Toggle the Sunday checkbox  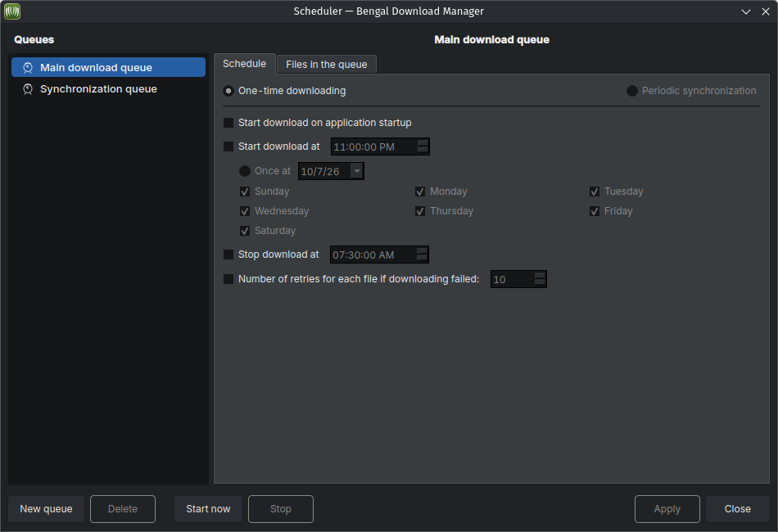coord(245,192)
